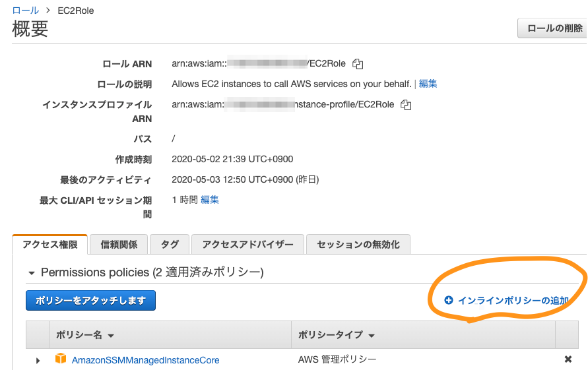The image size is (588, 370).
Task: Click インラインポリシーの追加 link
Action: 513,301
